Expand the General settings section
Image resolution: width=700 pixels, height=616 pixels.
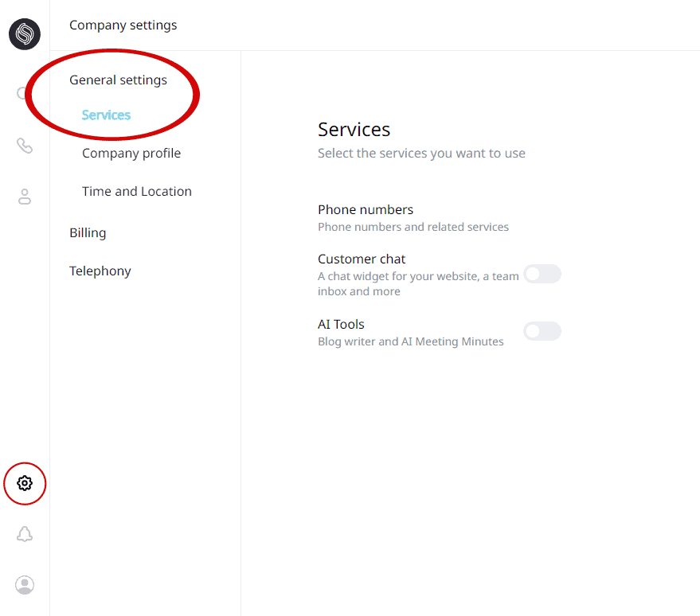click(x=118, y=80)
